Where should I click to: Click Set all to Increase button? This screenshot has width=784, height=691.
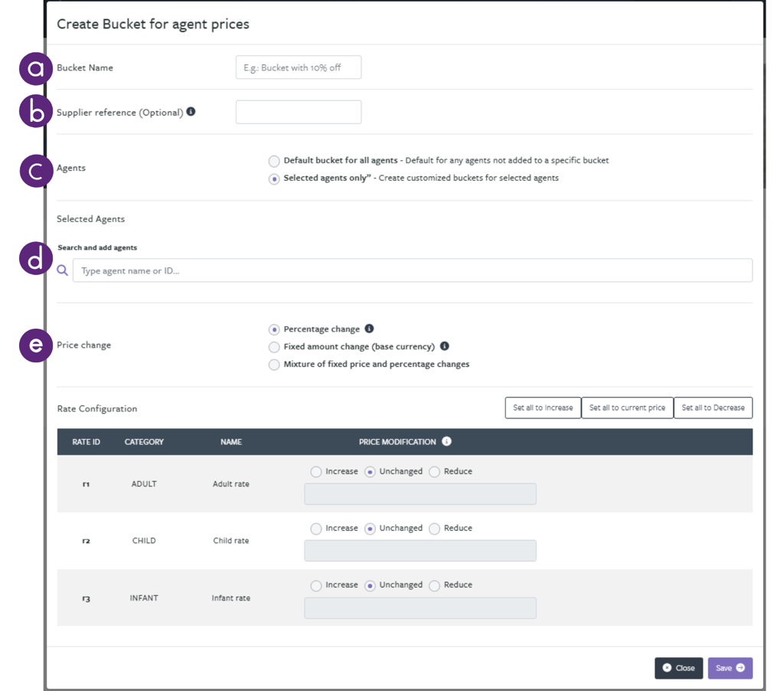point(543,408)
